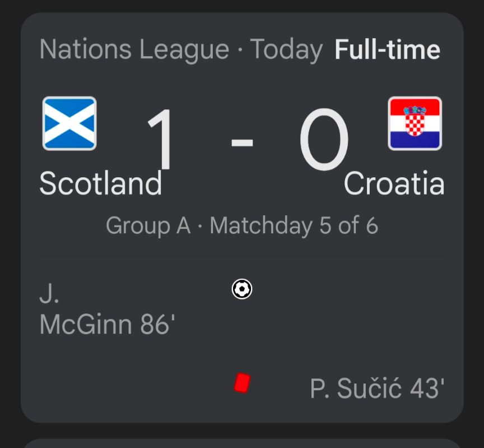This screenshot has width=484, height=448.
Task: Click the Group A text
Action: (148, 225)
